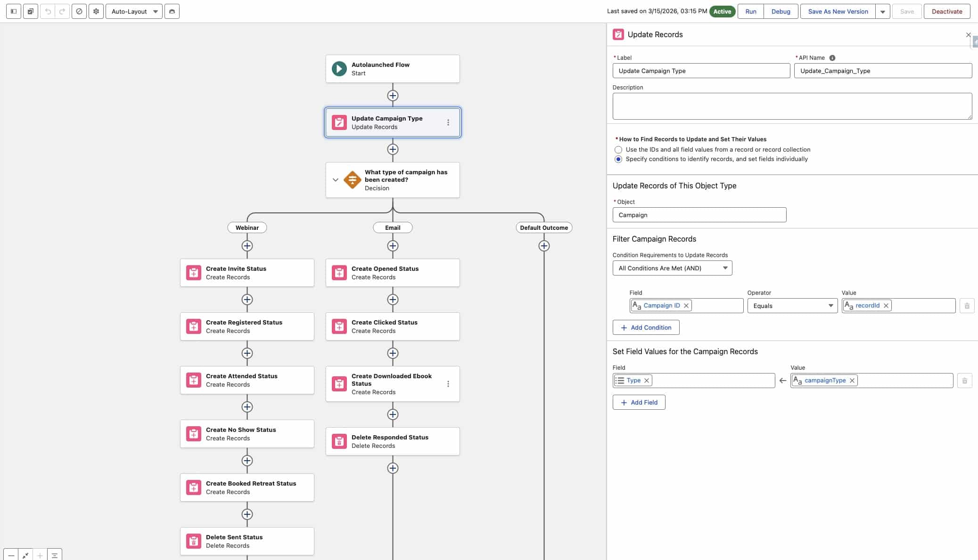Open Update Campaign Type node options menu

point(448,122)
